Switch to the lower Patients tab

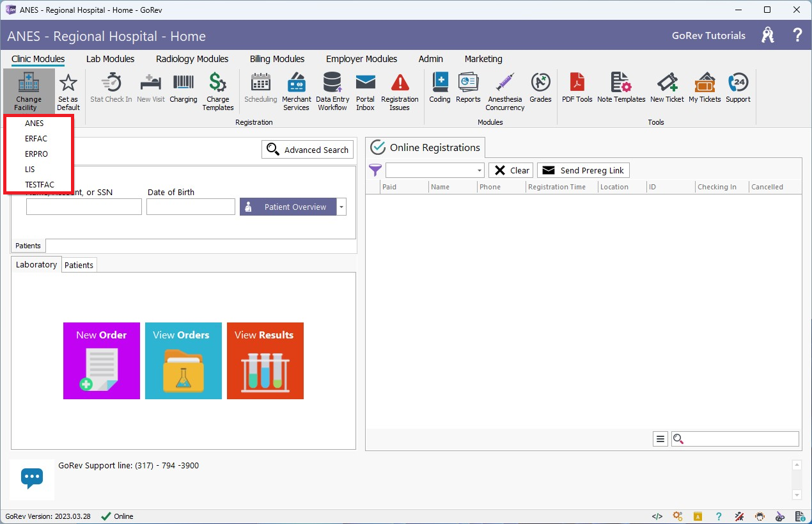[79, 265]
